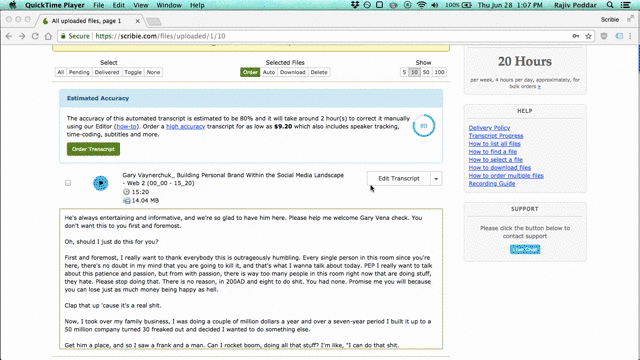Open How to list all files
This screenshot has width=640, height=360.
494,144
